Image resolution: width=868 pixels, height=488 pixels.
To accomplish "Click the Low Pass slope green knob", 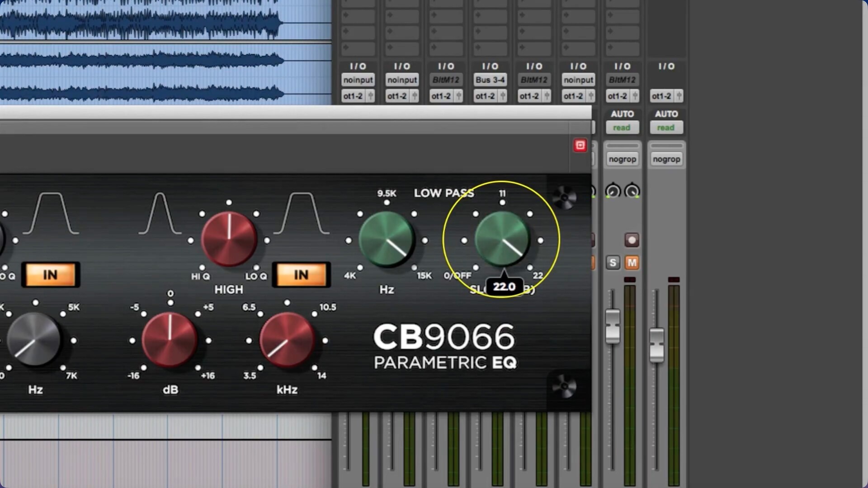I will pyautogui.click(x=502, y=239).
